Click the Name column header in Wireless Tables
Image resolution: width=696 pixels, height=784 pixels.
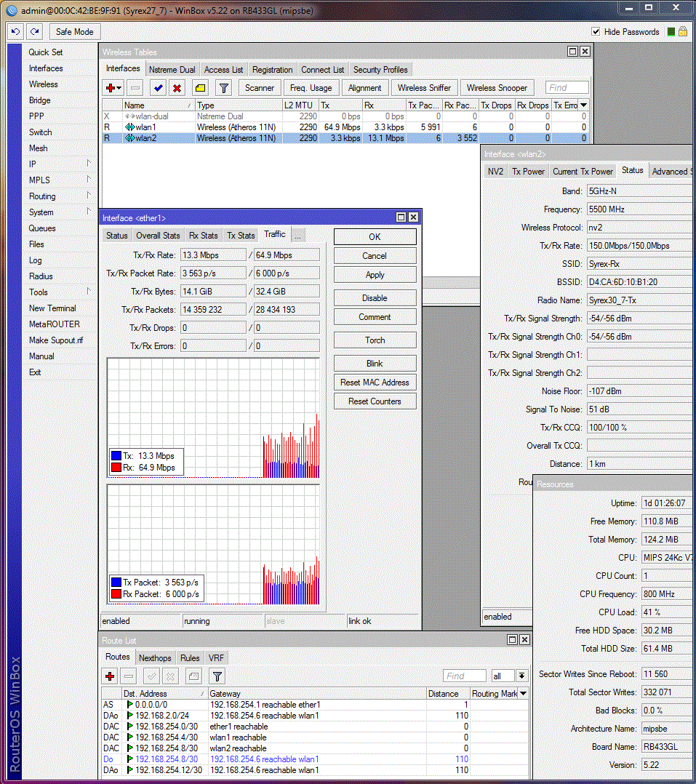(159, 105)
